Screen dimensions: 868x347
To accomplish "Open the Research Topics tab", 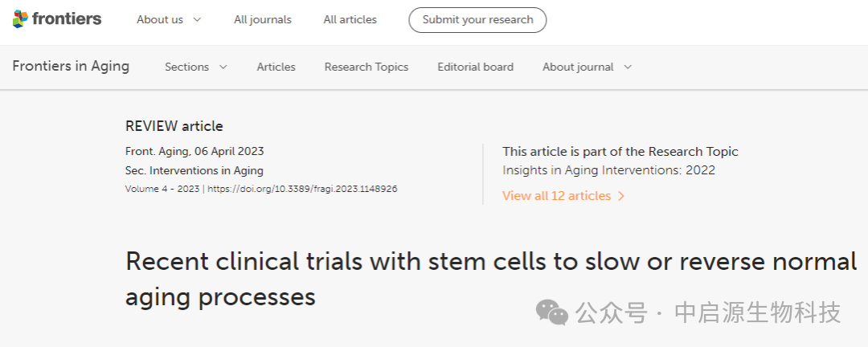I will pos(366,67).
